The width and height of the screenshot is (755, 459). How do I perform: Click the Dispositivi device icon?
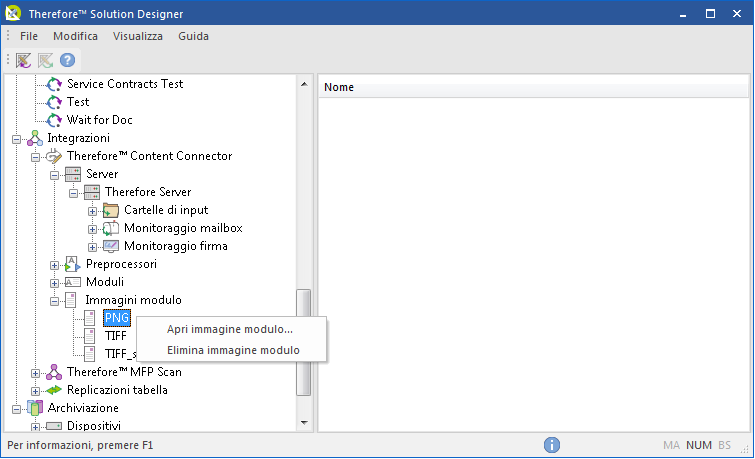click(54, 426)
